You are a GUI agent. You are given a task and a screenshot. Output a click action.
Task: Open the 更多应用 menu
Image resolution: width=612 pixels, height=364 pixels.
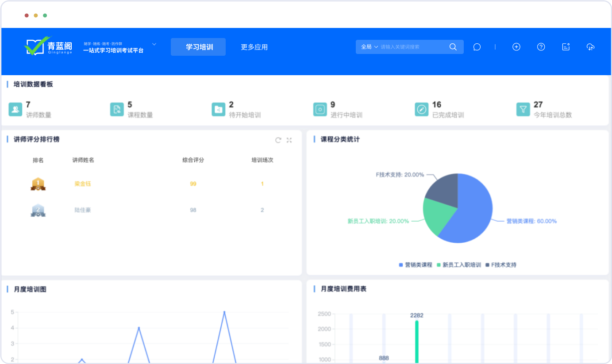tap(254, 47)
